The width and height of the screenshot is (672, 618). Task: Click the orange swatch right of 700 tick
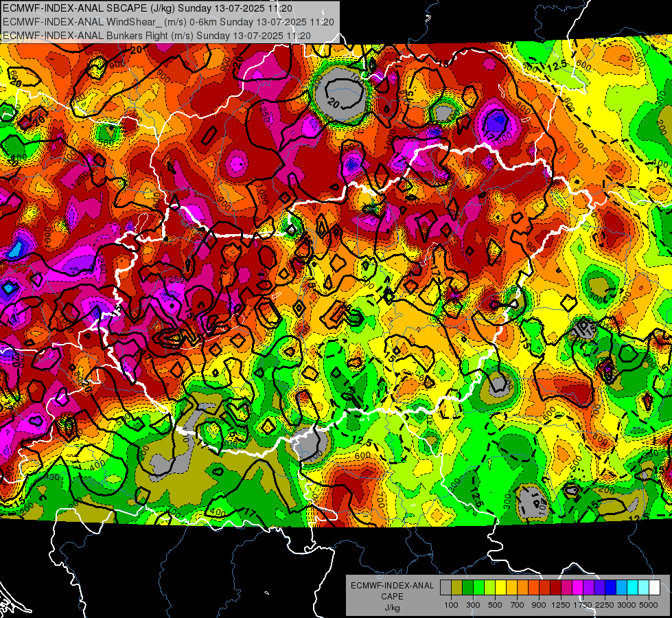tap(522, 588)
